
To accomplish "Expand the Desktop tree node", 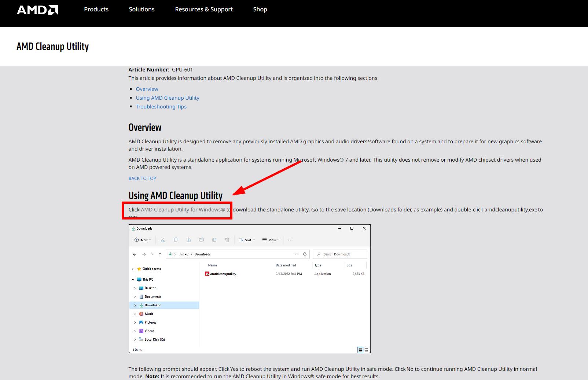I will pyautogui.click(x=135, y=288).
